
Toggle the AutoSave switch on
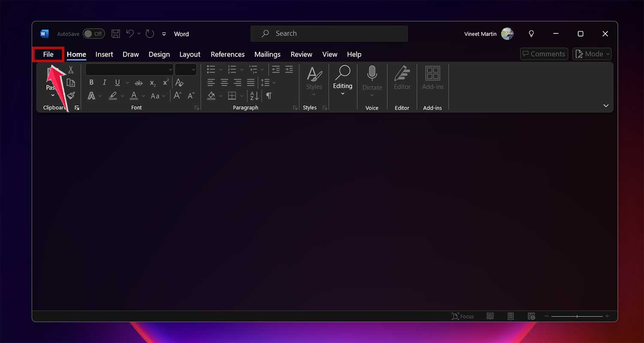tap(94, 33)
